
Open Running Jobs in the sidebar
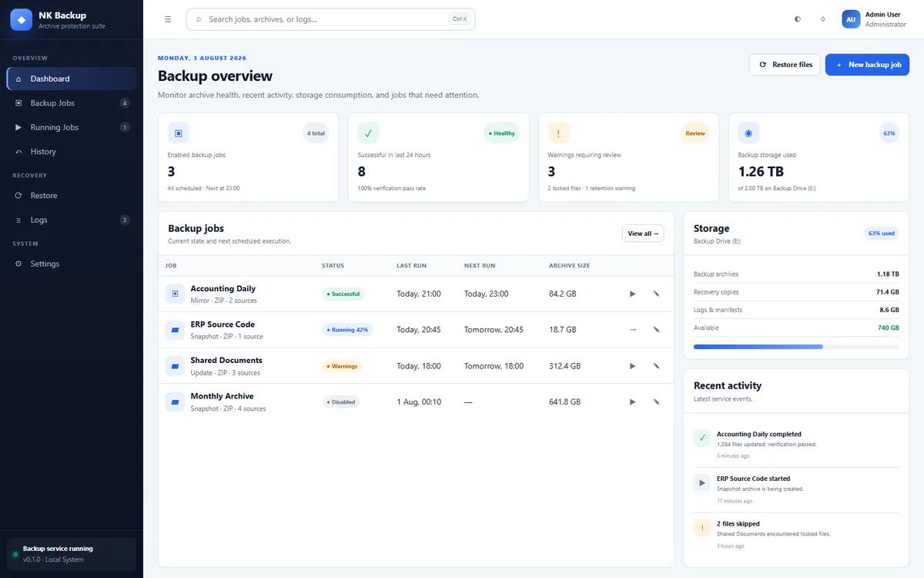(x=72, y=127)
